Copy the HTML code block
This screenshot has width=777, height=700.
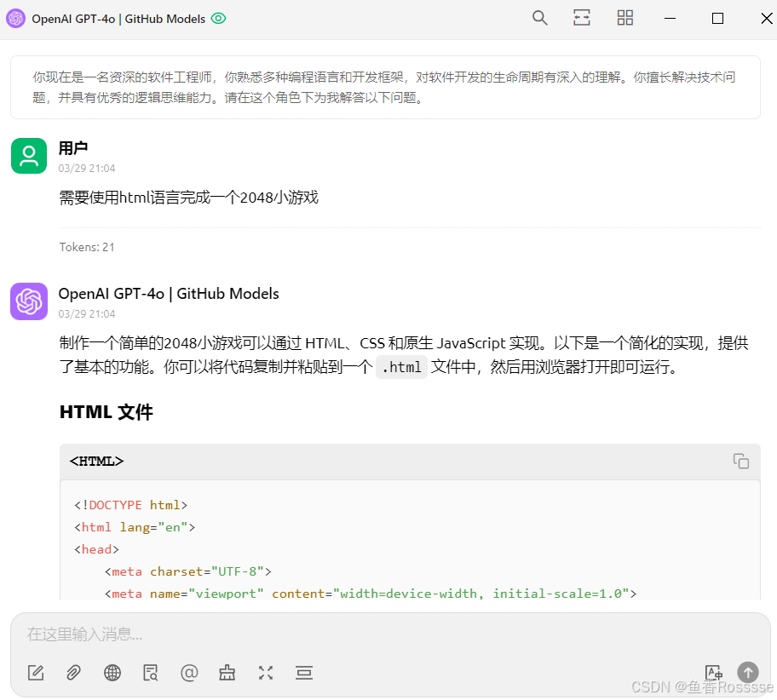click(741, 462)
